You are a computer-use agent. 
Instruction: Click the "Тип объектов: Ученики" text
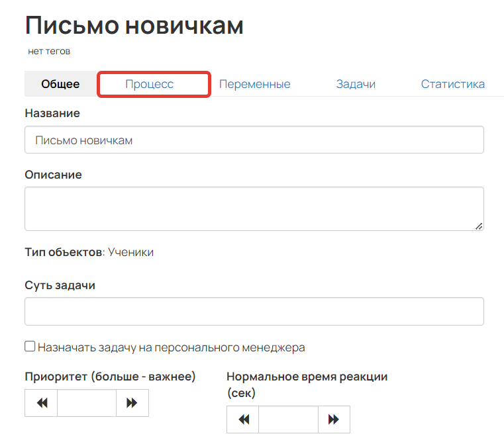[89, 252]
